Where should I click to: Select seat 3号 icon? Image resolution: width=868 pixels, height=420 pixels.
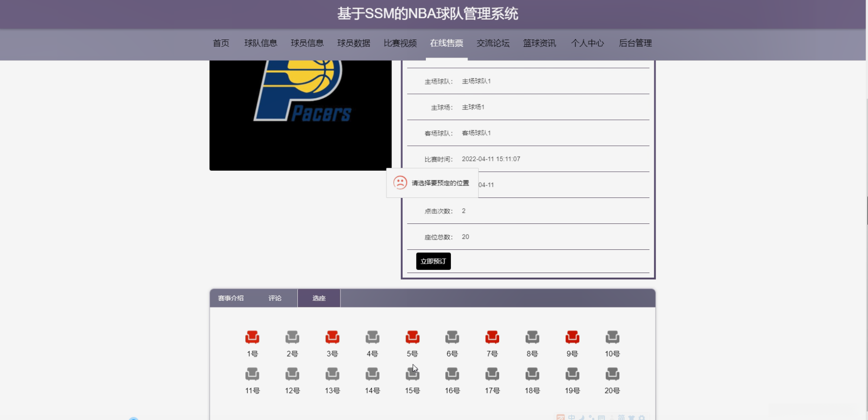pos(332,337)
